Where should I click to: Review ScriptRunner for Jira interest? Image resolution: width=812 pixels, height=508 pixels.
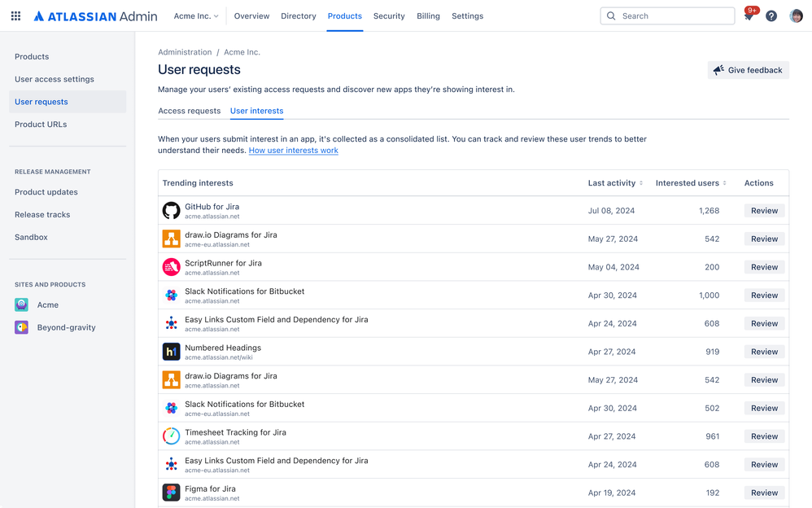click(764, 267)
